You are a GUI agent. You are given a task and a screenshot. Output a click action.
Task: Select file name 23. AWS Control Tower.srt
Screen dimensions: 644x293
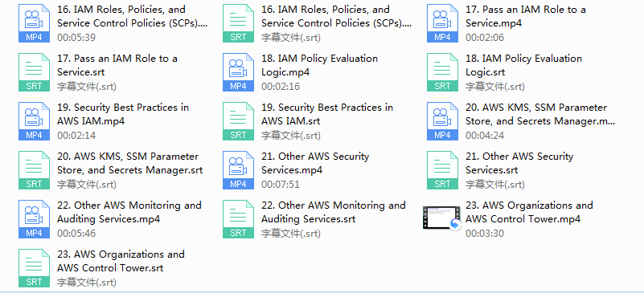121,261
